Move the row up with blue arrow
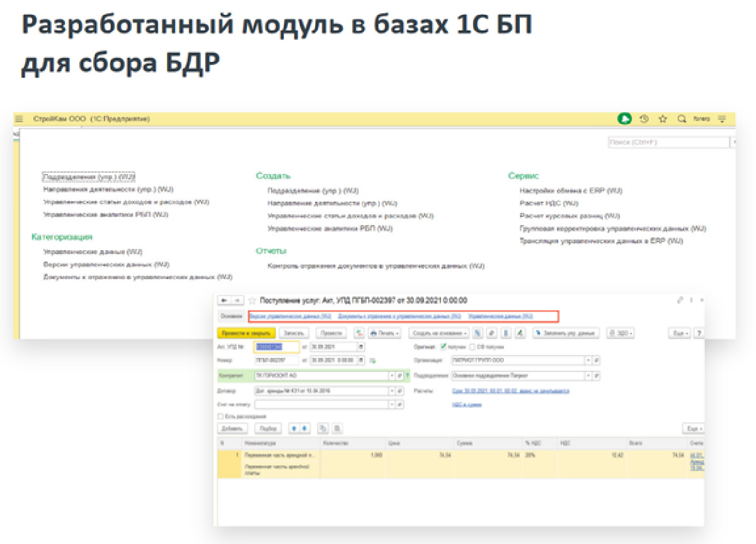The width and height of the screenshot is (756, 544). click(x=294, y=428)
